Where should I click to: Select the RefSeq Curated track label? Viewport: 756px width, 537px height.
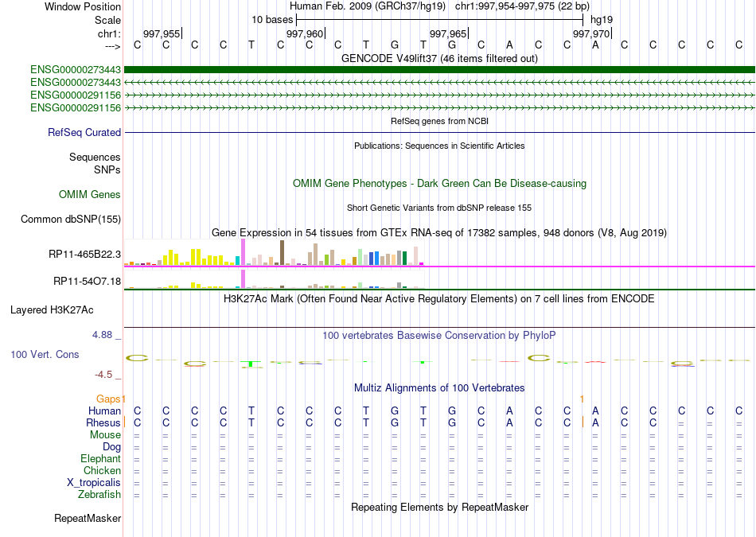[x=84, y=133]
